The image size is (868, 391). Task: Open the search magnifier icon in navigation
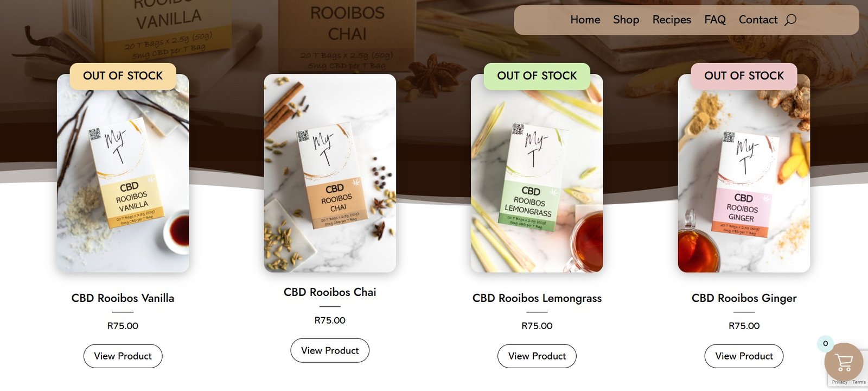[x=790, y=20]
